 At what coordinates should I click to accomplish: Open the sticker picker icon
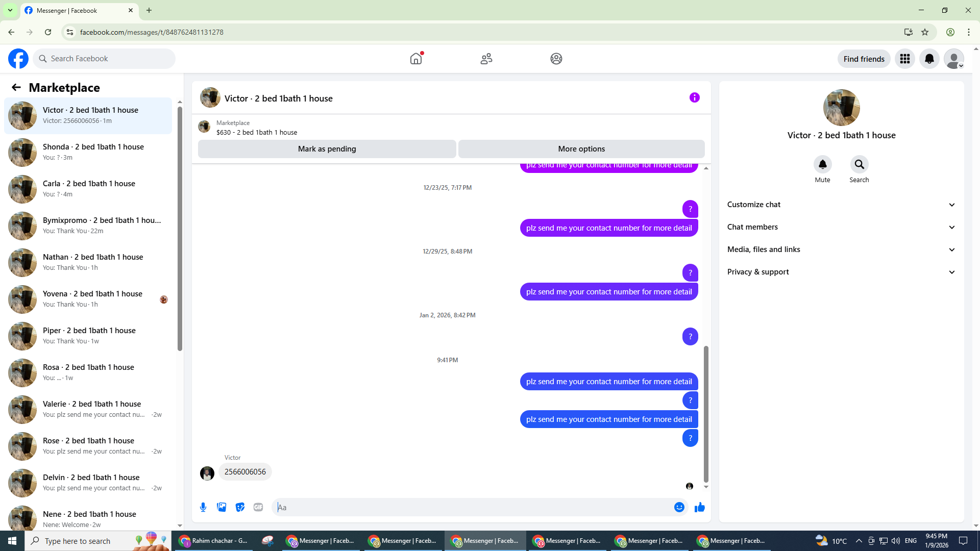pyautogui.click(x=240, y=507)
